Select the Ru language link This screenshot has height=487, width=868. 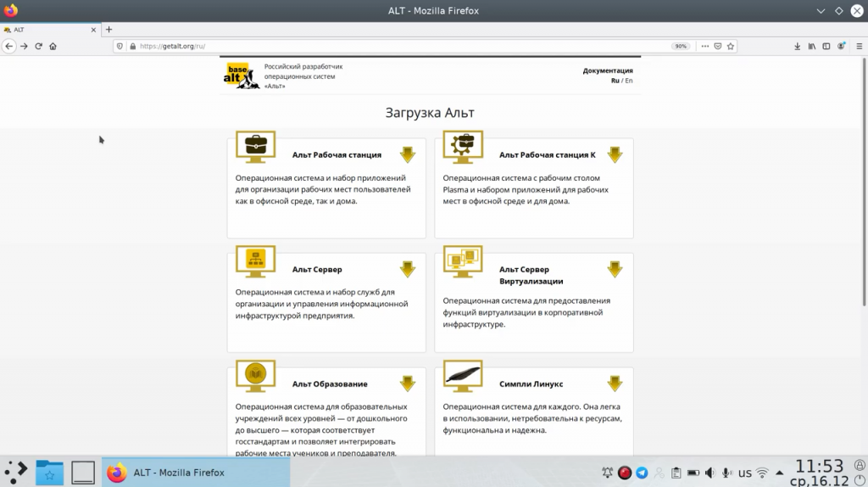[615, 81]
